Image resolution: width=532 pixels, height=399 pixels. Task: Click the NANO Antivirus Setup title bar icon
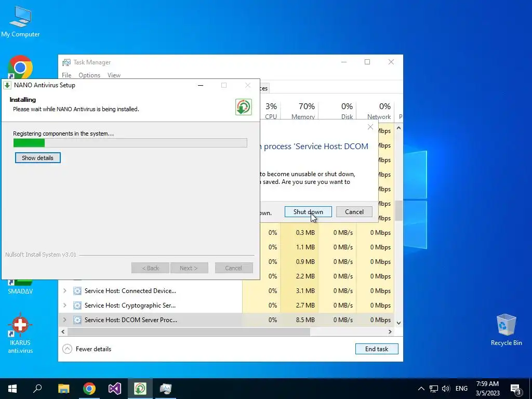click(7, 85)
